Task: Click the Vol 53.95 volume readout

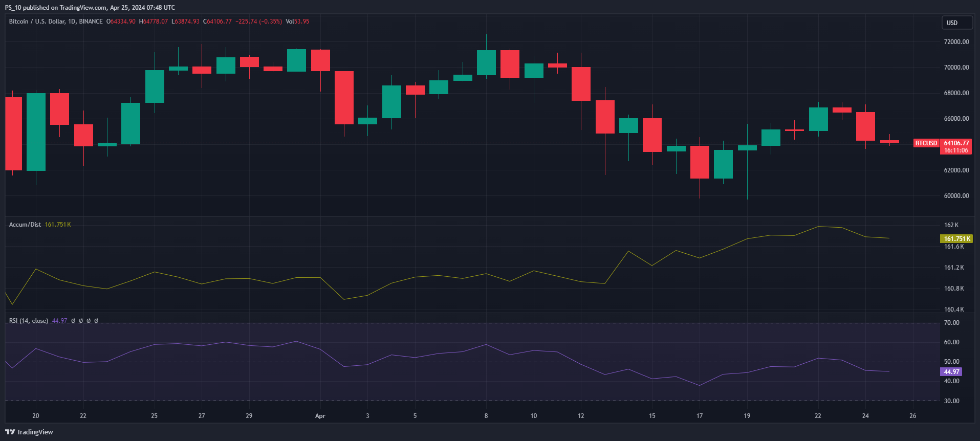Action: click(297, 21)
